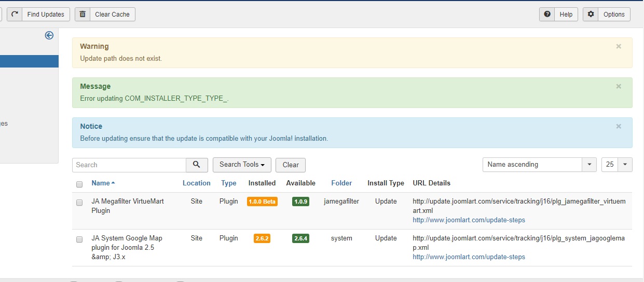The image size is (644, 282).
Task: Click the search magnifying glass button
Action: [197, 165]
